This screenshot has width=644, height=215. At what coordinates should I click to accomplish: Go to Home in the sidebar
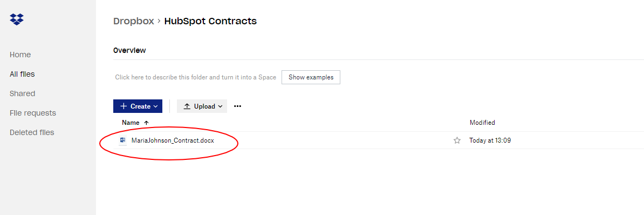(x=20, y=55)
